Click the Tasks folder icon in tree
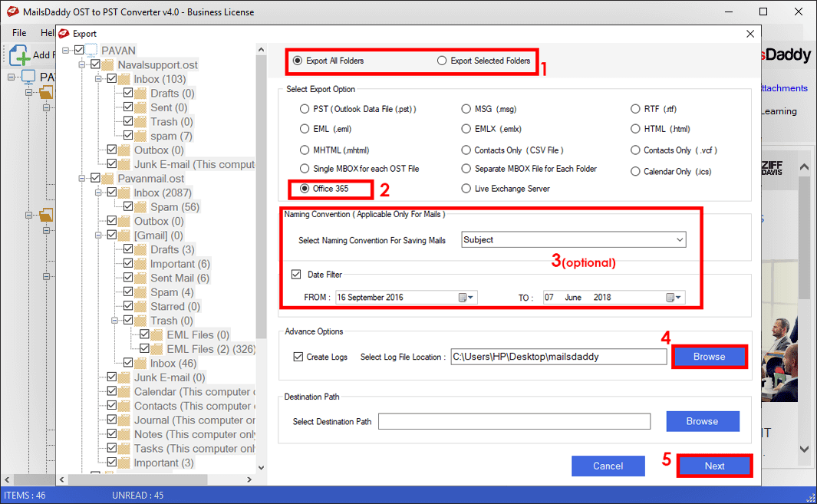Screen dimensions: 817x504 pos(124,449)
